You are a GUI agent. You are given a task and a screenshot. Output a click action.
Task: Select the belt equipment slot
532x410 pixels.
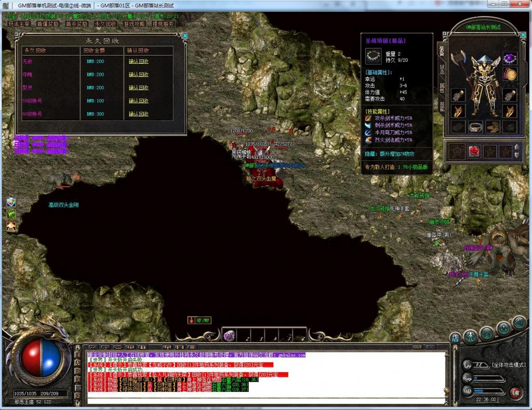[x=476, y=127]
